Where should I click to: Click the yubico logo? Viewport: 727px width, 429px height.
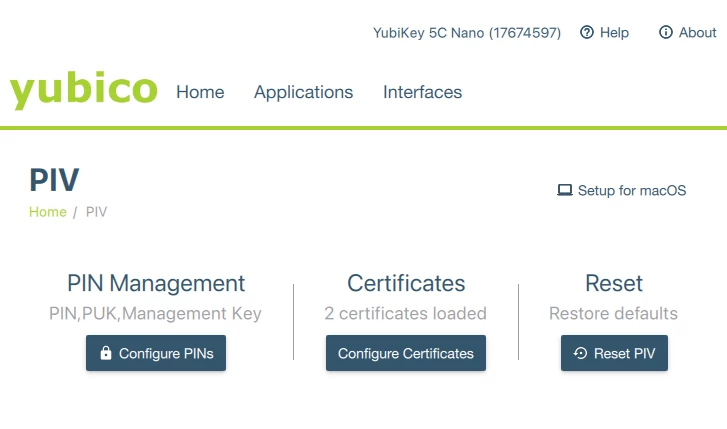click(83, 90)
